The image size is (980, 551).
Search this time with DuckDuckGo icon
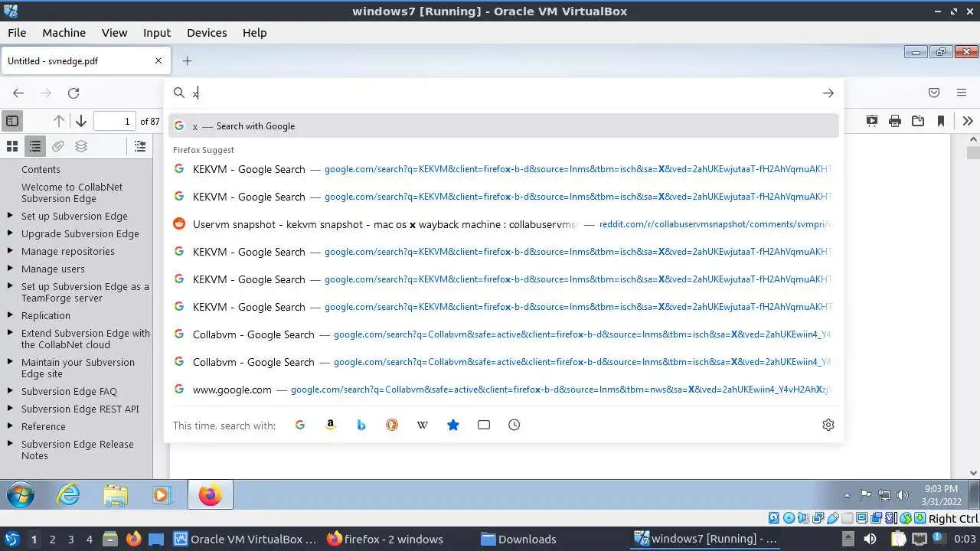pos(392,425)
